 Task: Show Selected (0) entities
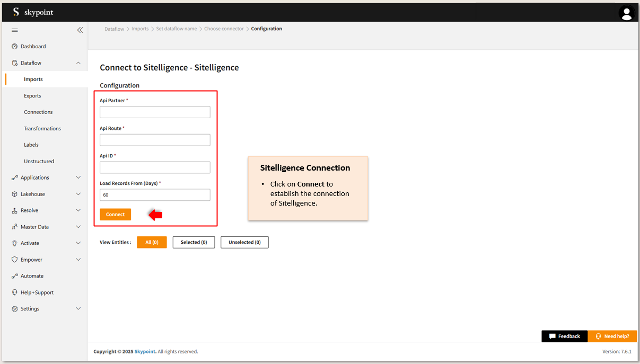(194, 242)
